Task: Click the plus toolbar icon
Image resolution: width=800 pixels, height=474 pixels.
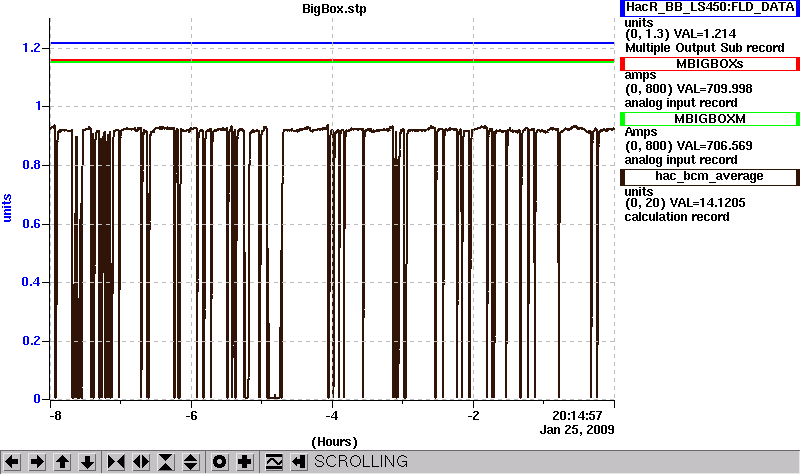Action: [244, 462]
